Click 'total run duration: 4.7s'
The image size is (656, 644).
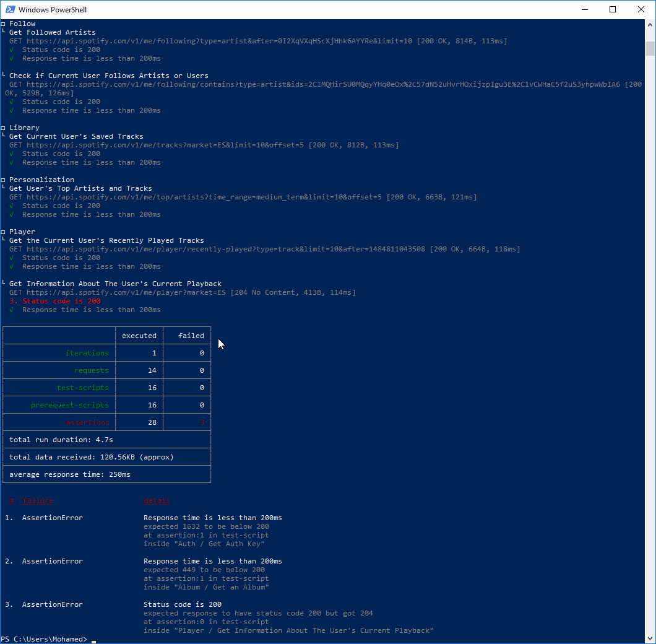coord(61,440)
